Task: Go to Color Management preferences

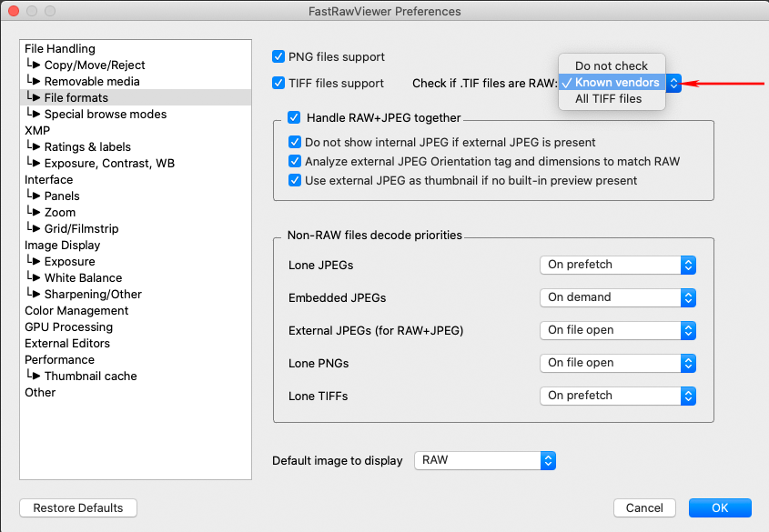Action: click(76, 310)
